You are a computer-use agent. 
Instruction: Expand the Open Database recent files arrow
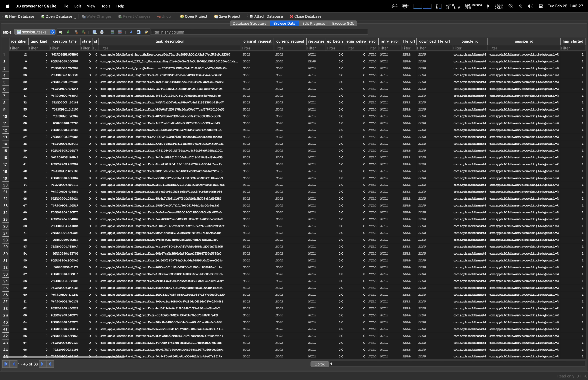click(75, 18)
